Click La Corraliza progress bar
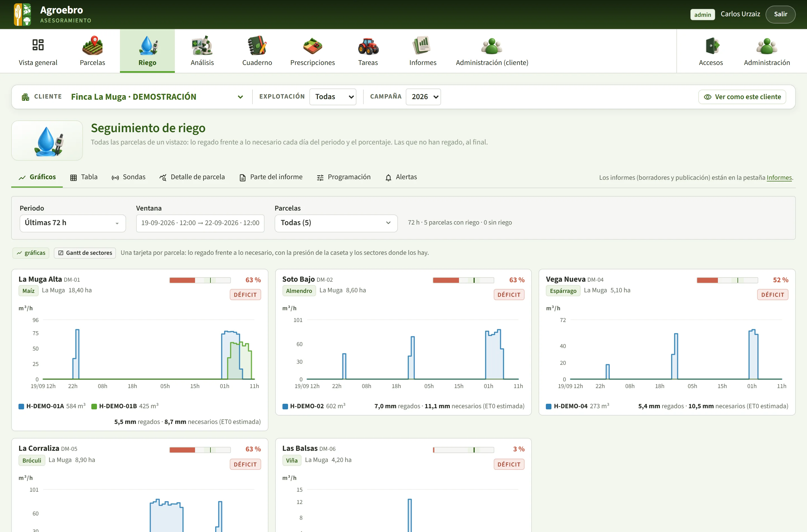 coord(200,450)
